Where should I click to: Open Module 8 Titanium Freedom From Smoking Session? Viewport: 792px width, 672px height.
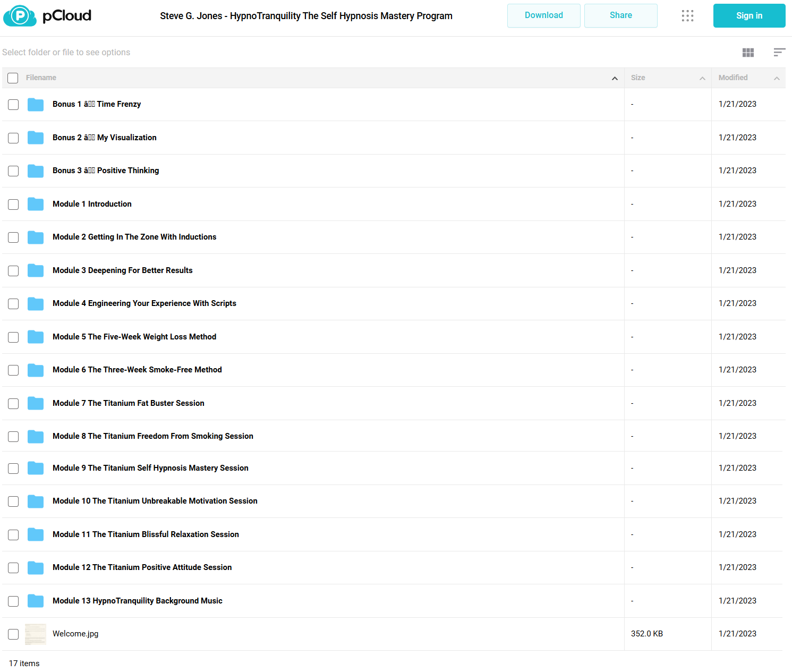click(x=153, y=436)
